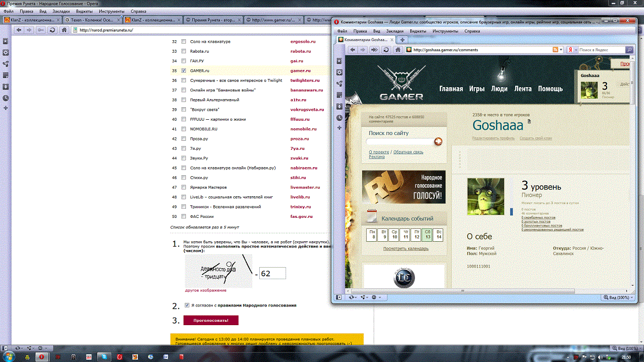This screenshot has width=644, height=362.
Task: Click captcha answer field containing 62
Action: coord(272,273)
